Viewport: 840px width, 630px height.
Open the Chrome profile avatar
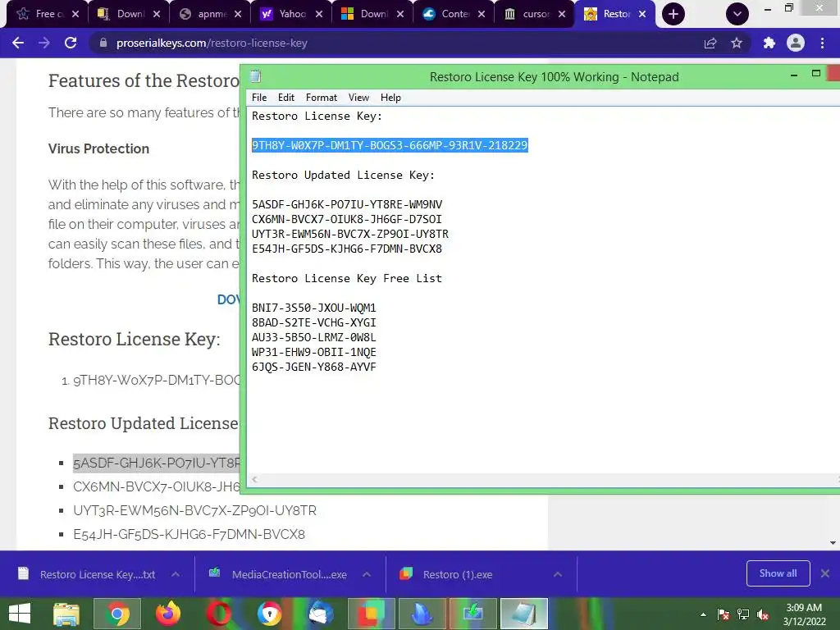pos(796,43)
